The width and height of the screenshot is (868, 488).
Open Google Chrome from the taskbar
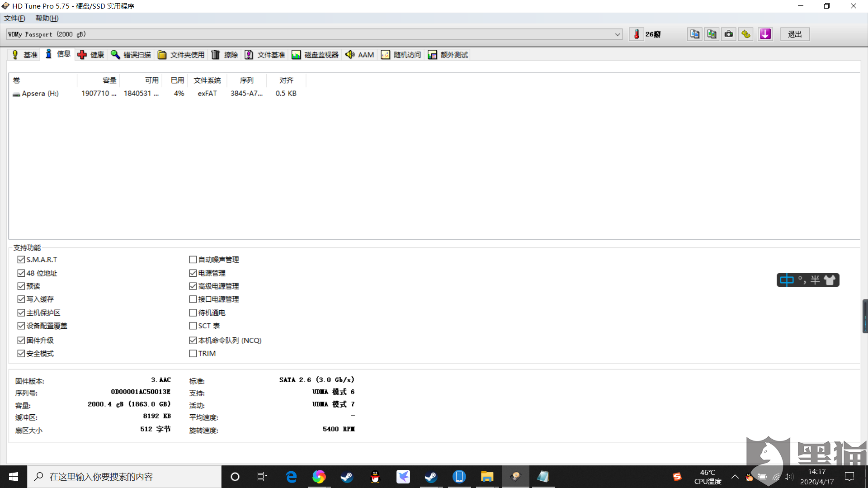click(319, 476)
